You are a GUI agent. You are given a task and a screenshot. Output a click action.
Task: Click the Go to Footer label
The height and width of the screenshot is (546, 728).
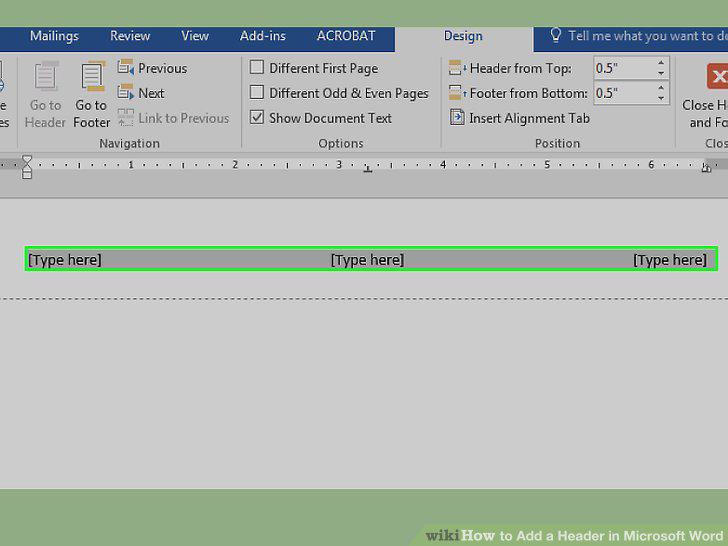coord(91,114)
